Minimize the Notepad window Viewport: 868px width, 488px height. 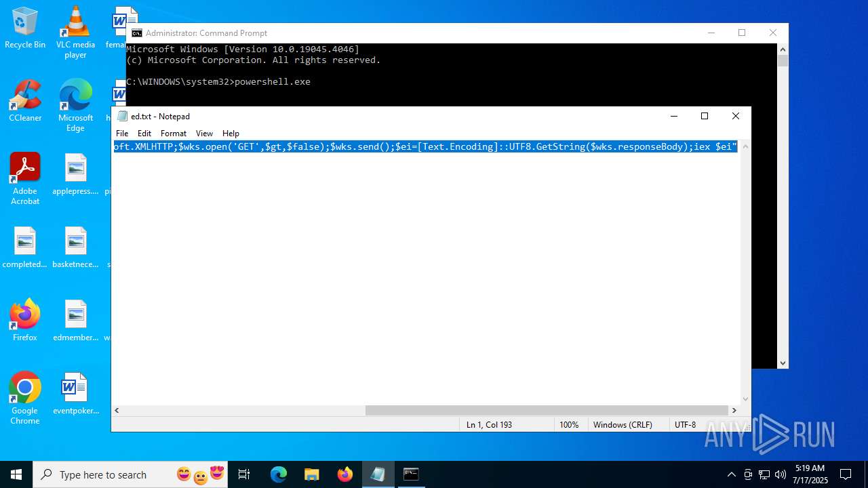pyautogui.click(x=673, y=116)
